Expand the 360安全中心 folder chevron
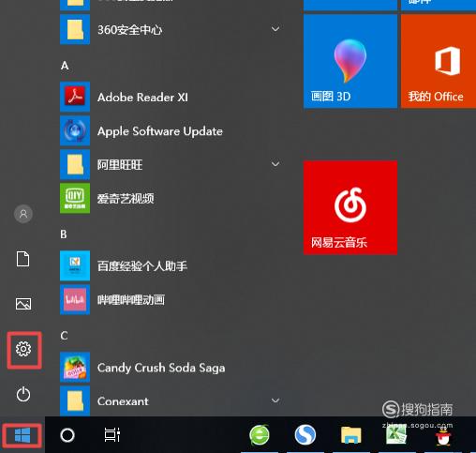This screenshot has height=453, width=476. 275,29
